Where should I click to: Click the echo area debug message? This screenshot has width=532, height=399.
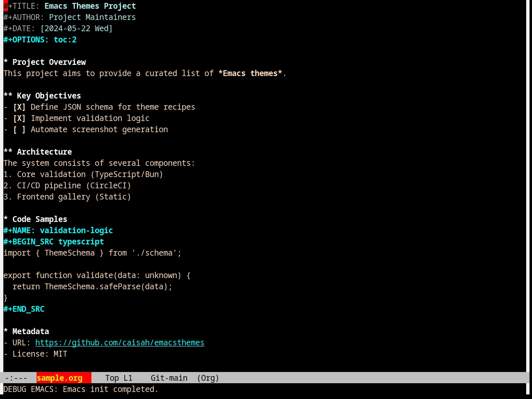pos(81,389)
